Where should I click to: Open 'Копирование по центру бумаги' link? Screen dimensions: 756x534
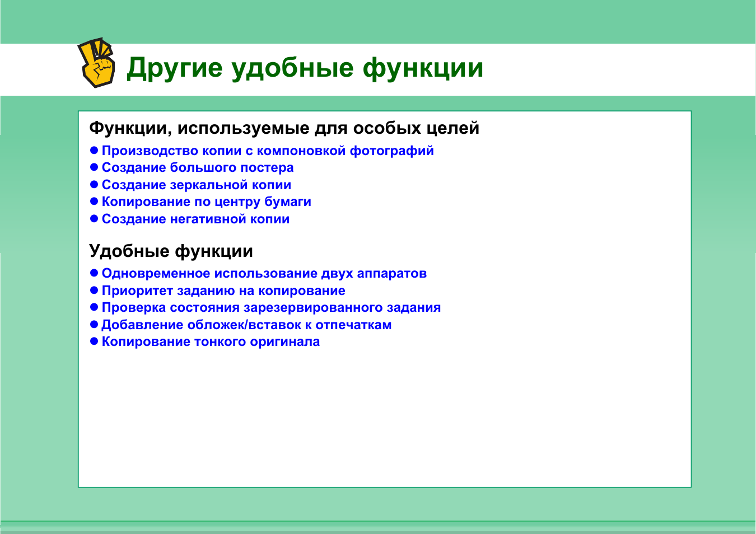click(x=207, y=202)
